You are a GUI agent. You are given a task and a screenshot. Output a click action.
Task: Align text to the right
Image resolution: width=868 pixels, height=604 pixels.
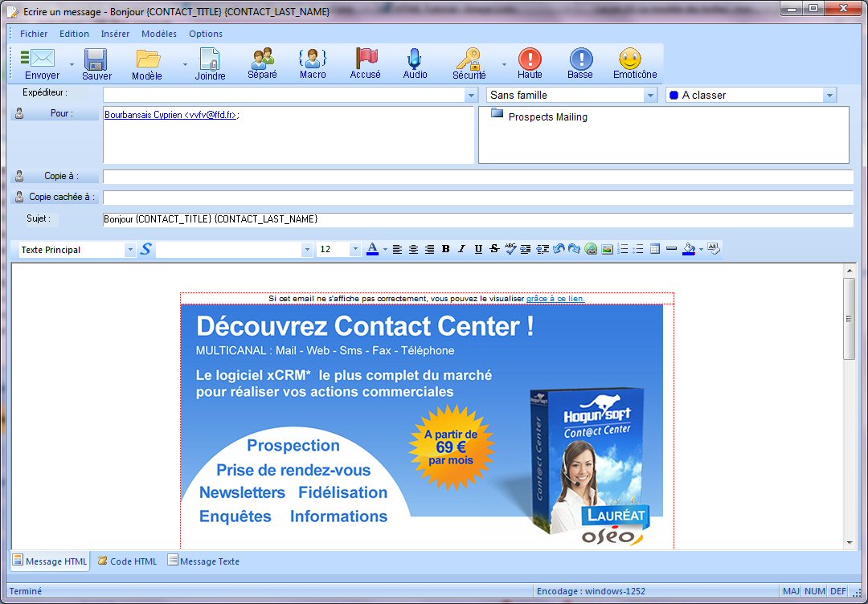pyautogui.click(x=429, y=250)
